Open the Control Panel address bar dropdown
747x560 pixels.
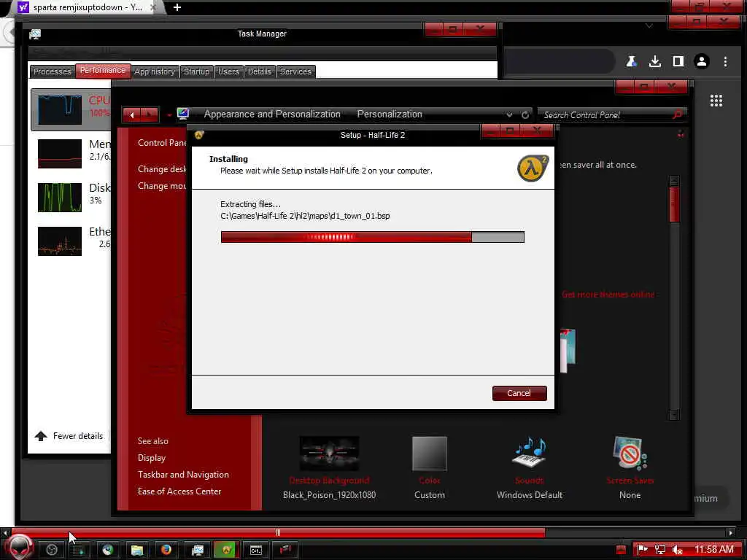coord(509,114)
